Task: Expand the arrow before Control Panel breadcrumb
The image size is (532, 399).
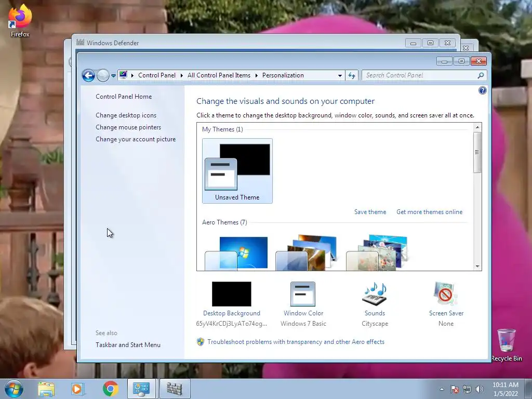Action: (x=132, y=75)
